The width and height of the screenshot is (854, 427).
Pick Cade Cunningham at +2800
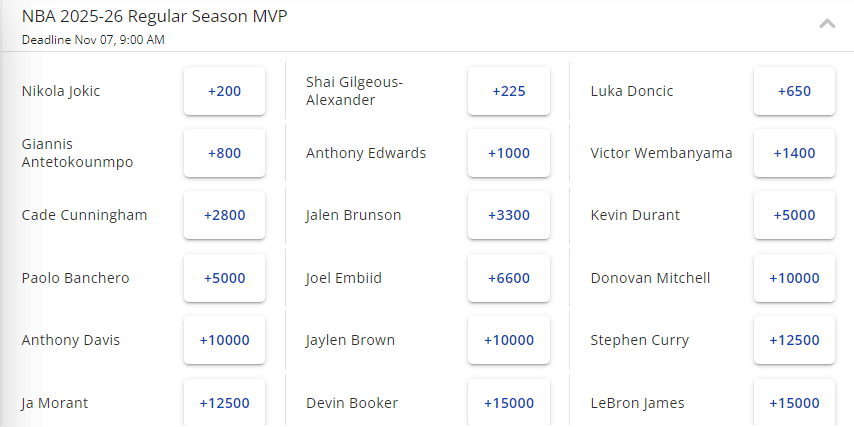pyautogui.click(x=224, y=215)
